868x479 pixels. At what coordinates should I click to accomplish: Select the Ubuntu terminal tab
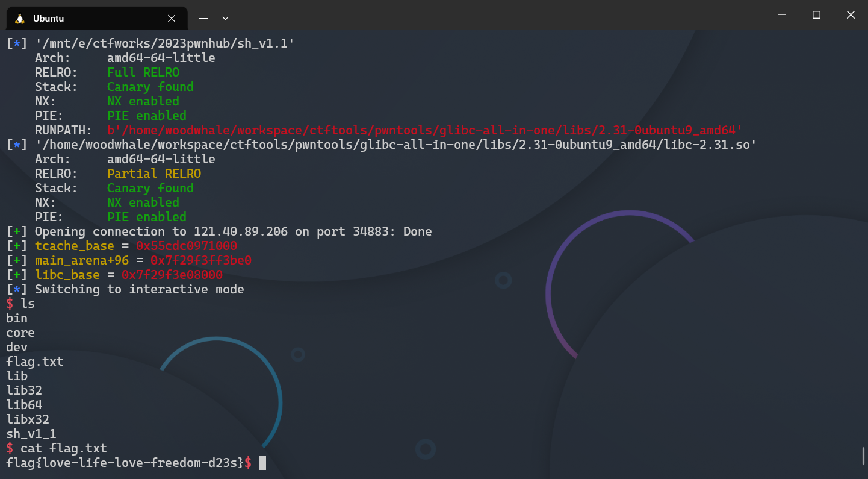(x=97, y=18)
